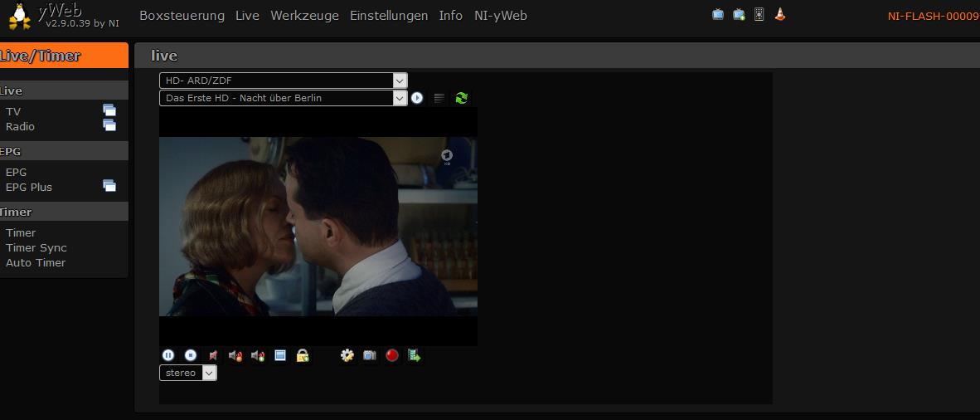This screenshot has height=420, width=980.
Task: Open the Boxsteuerung menu
Action: click(x=182, y=16)
